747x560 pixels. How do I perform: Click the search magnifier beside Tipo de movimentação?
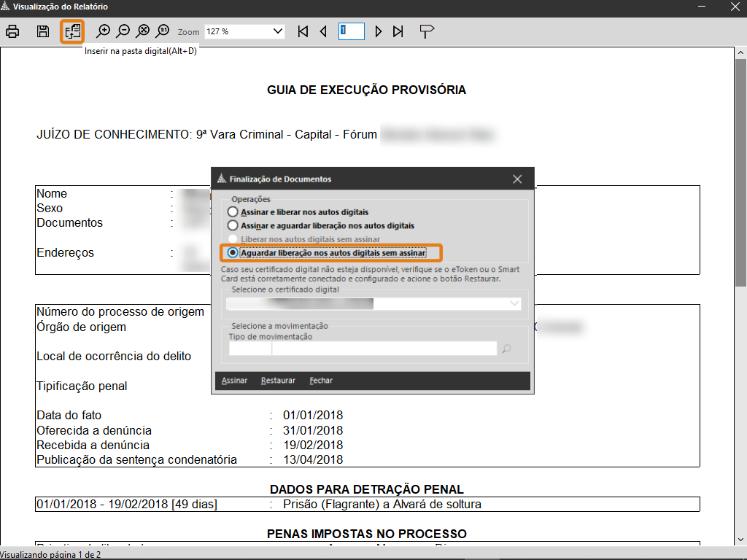[x=506, y=349]
